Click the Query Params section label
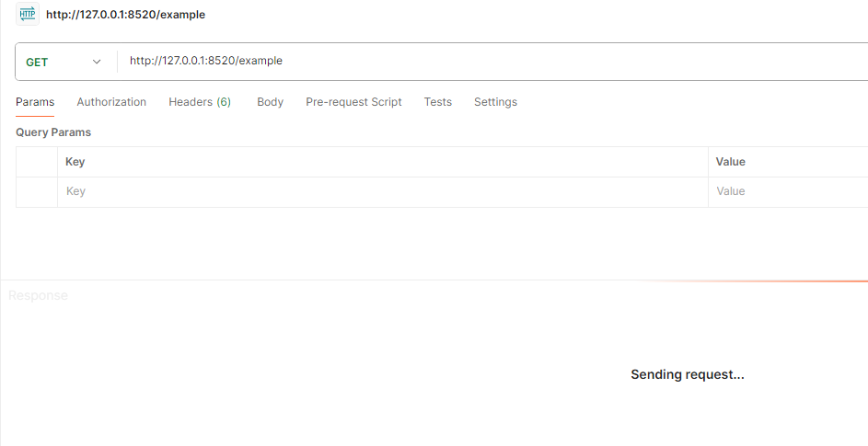 pos(53,132)
